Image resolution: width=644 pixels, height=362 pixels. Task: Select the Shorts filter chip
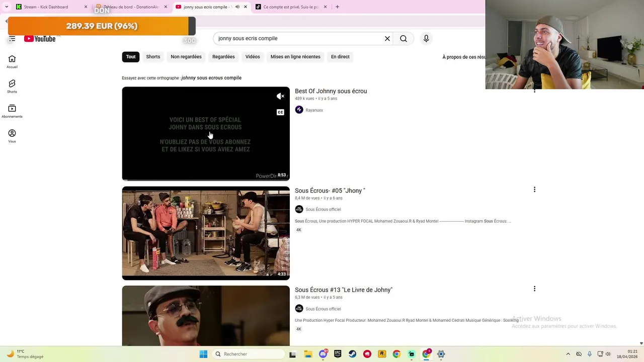pos(153,57)
